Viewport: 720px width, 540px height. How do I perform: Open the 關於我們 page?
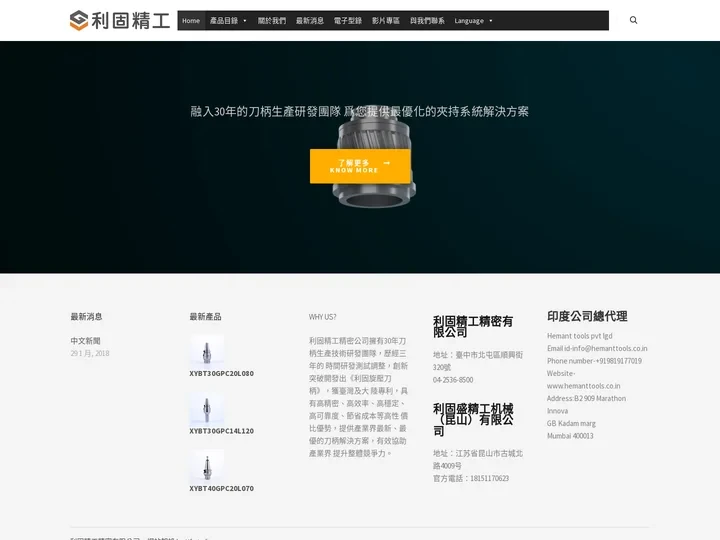tap(271, 21)
